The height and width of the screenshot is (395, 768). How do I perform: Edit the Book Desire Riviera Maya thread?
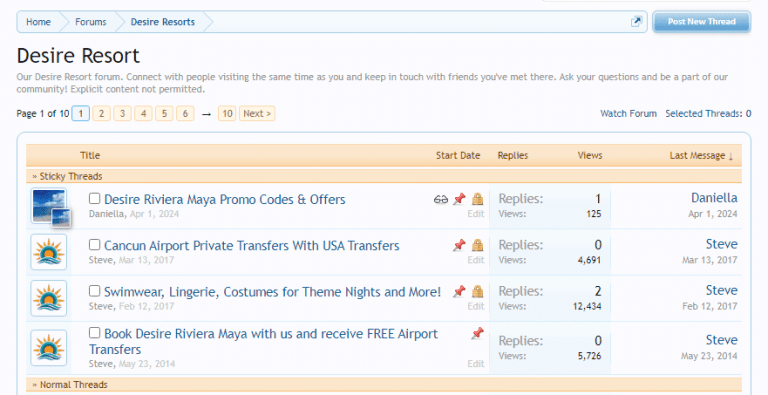click(476, 364)
